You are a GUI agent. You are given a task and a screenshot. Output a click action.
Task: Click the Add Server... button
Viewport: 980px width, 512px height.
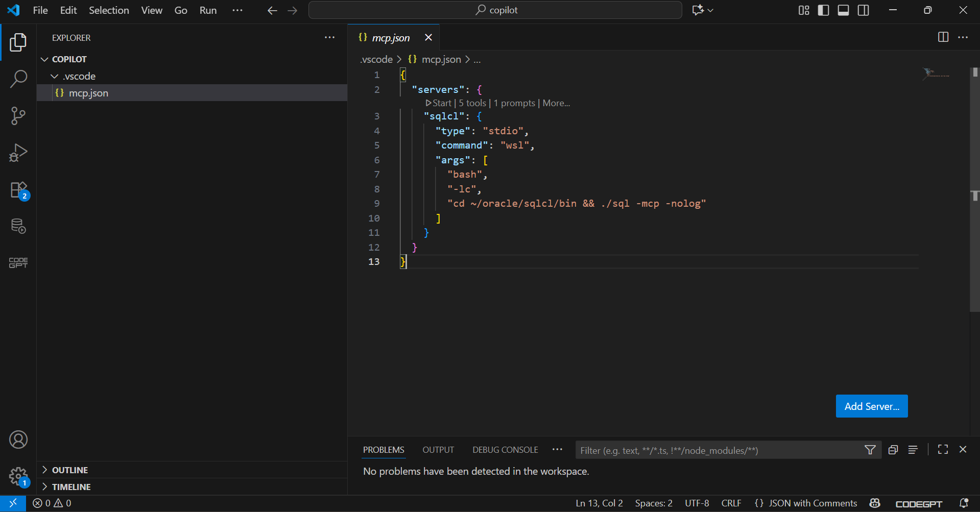871,406
